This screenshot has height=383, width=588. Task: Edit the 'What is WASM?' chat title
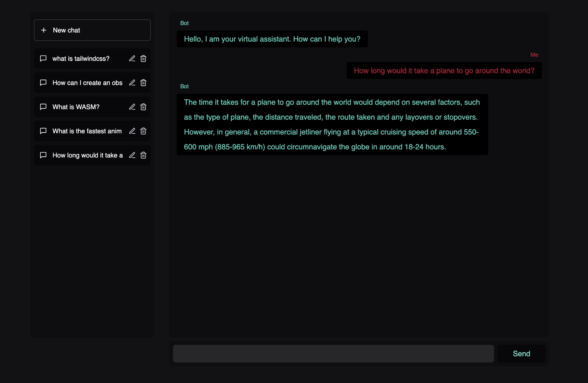click(132, 107)
